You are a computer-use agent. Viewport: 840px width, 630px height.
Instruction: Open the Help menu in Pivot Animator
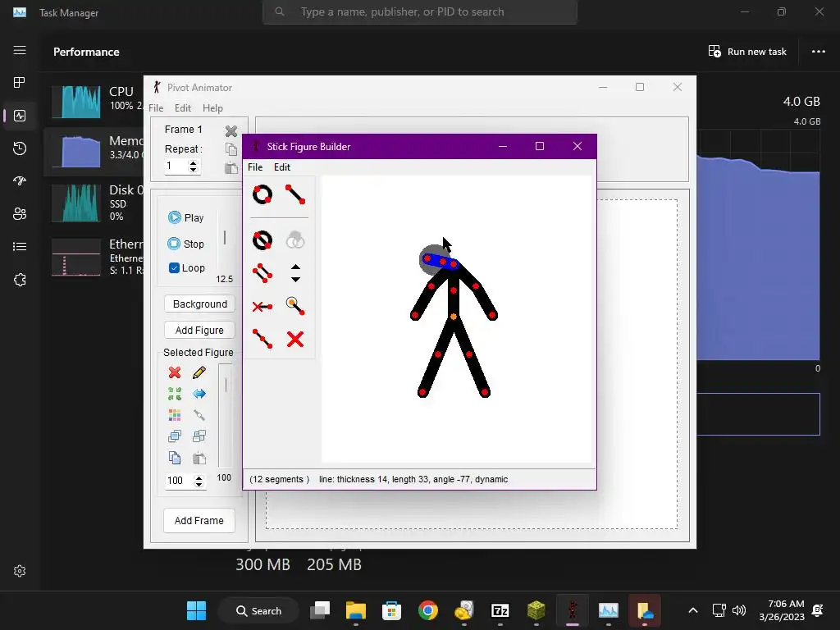click(212, 108)
